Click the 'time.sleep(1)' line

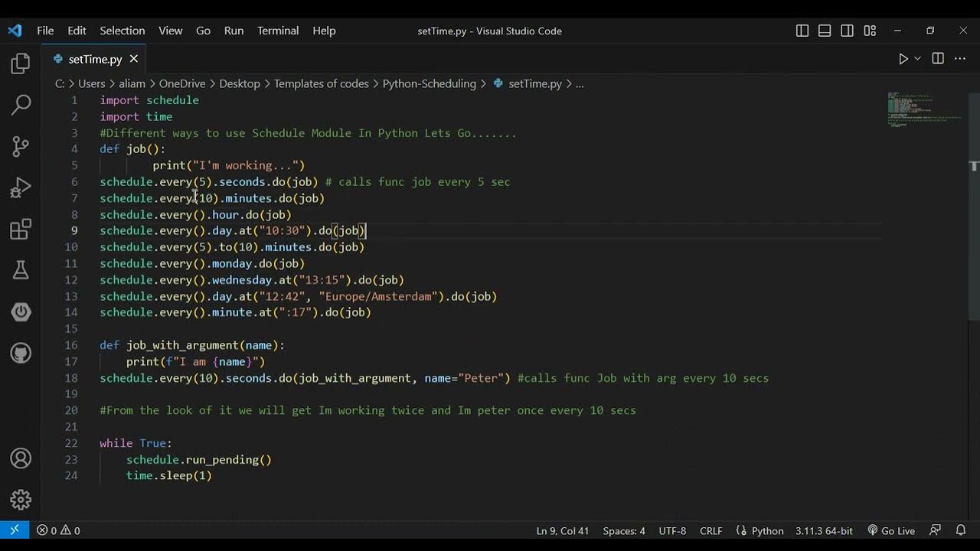point(169,476)
